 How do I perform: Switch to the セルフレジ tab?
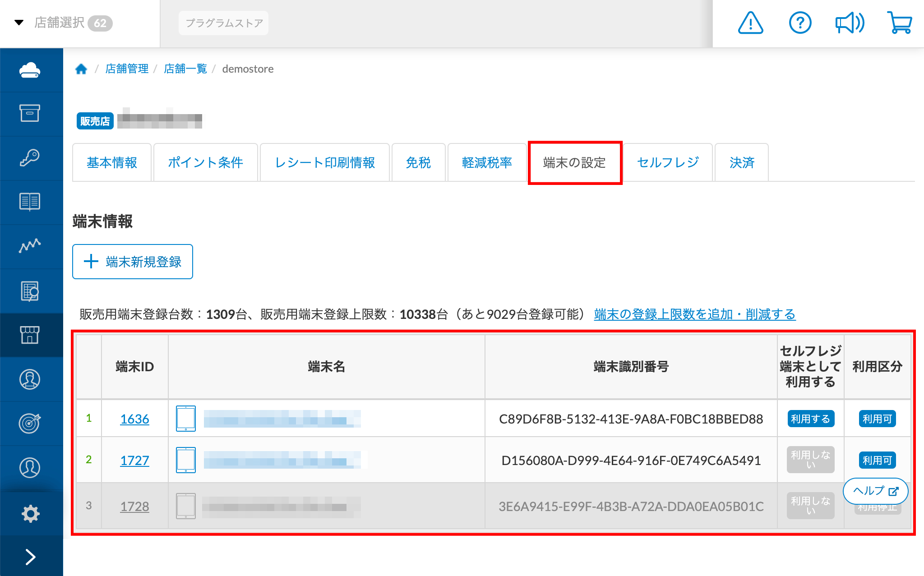coord(668,162)
